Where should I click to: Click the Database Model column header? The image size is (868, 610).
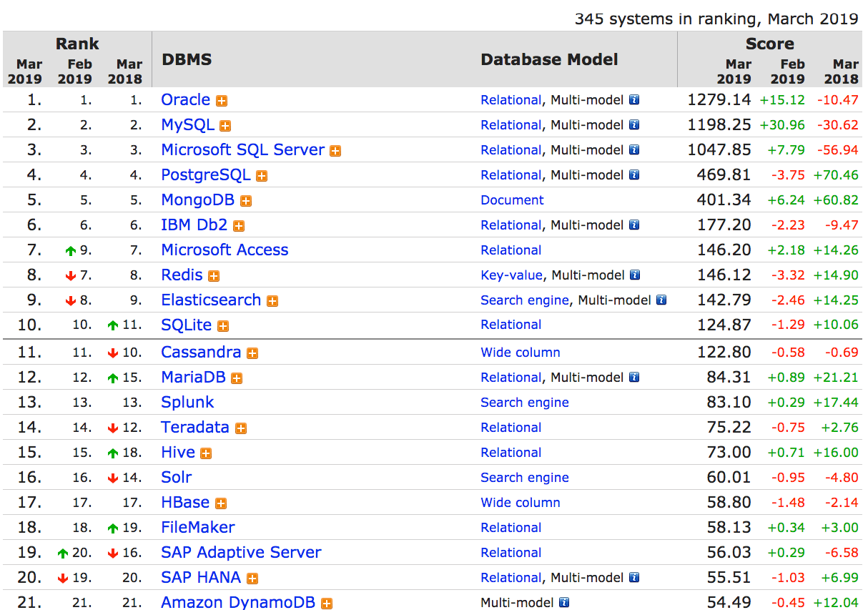click(550, 59)
